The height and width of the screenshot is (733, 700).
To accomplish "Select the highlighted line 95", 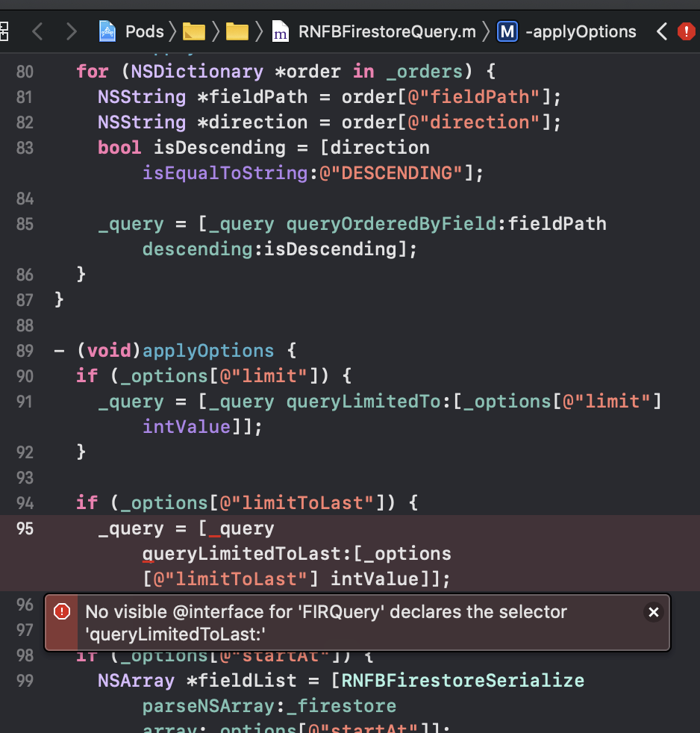I will pos(224,528).
